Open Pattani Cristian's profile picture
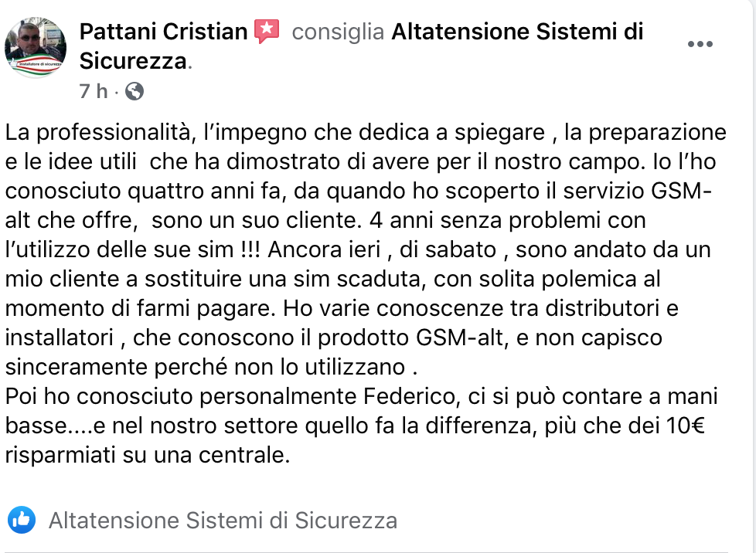The image size is (756, 553). tap(36, 47)
